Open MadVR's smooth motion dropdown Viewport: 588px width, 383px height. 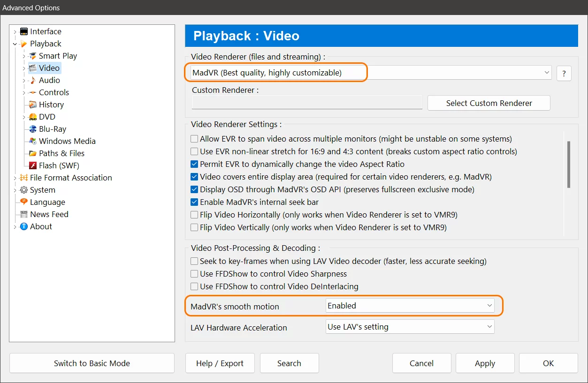(410, 306)
